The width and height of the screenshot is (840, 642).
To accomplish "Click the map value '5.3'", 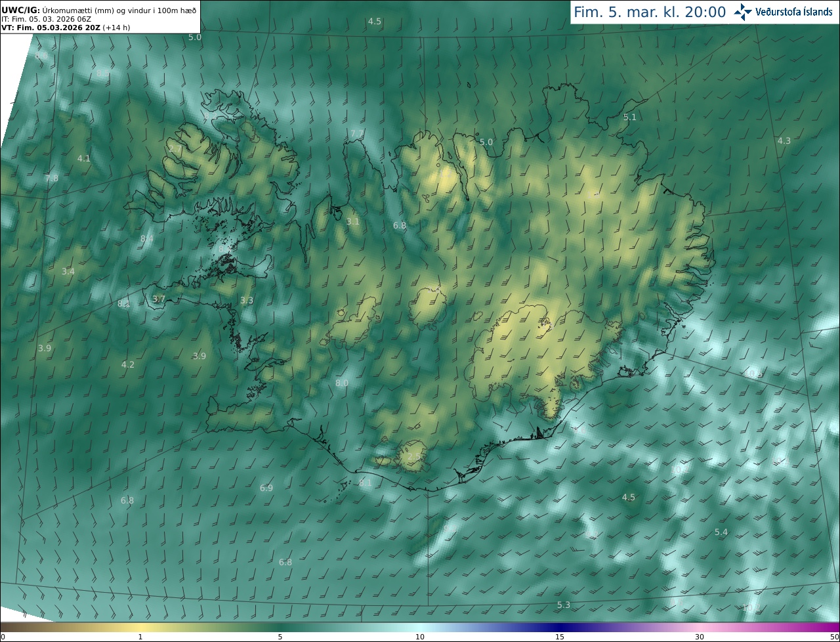I will tap(564, 605).
